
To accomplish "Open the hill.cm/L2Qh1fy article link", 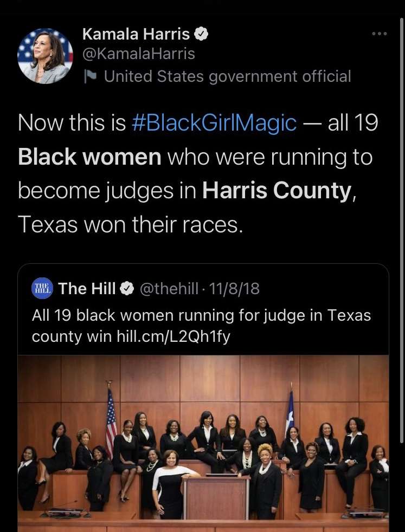I will 173,336.
